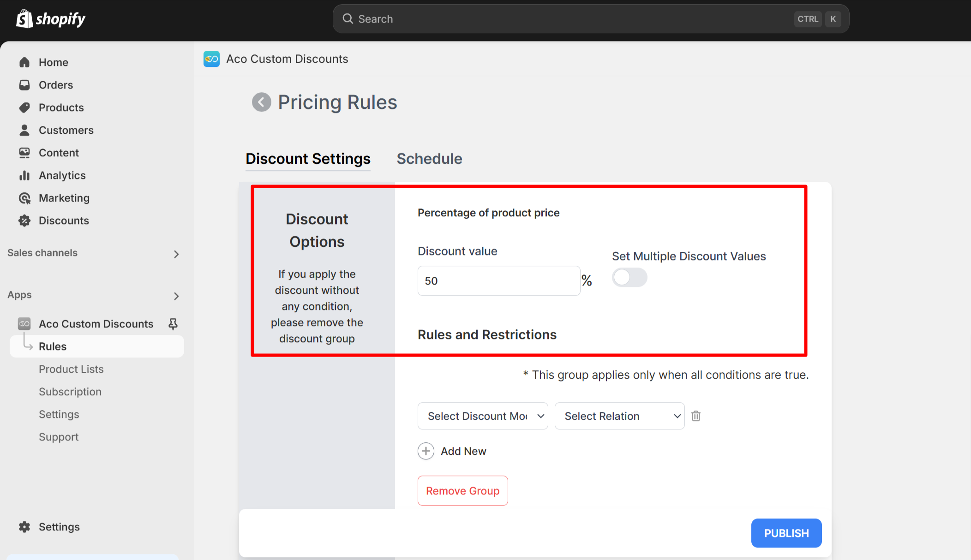Viewport: 971px width, 560px height.
Task: Focus the Discount value input field
Action: pos(498,281)
